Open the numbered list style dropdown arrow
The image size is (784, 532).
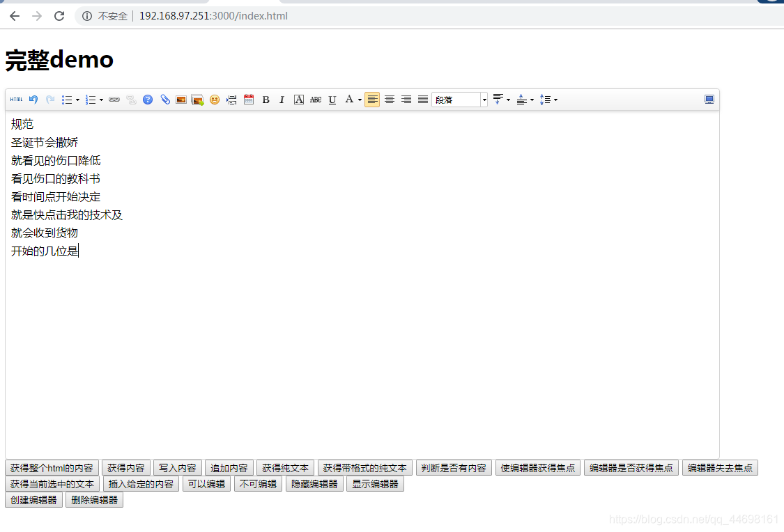pos(102,100)
